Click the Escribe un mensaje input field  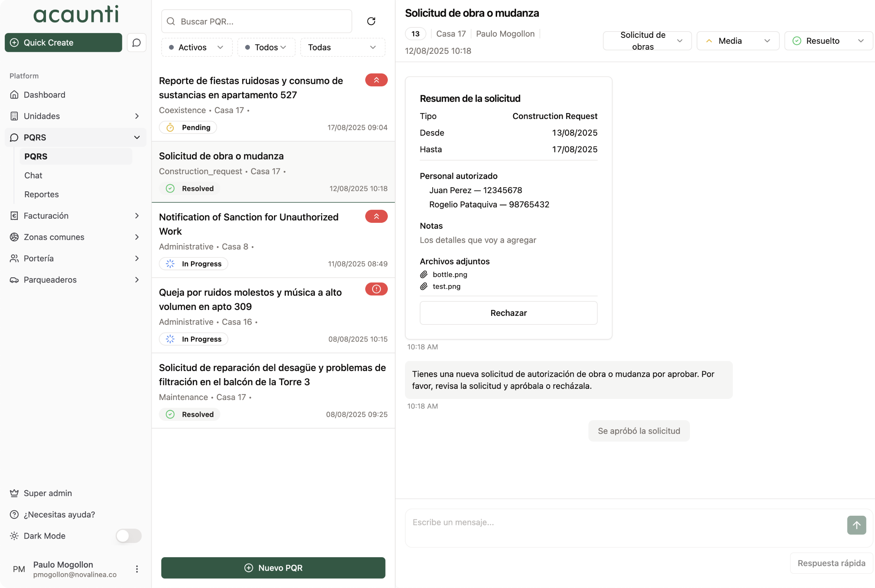[600, 522]
